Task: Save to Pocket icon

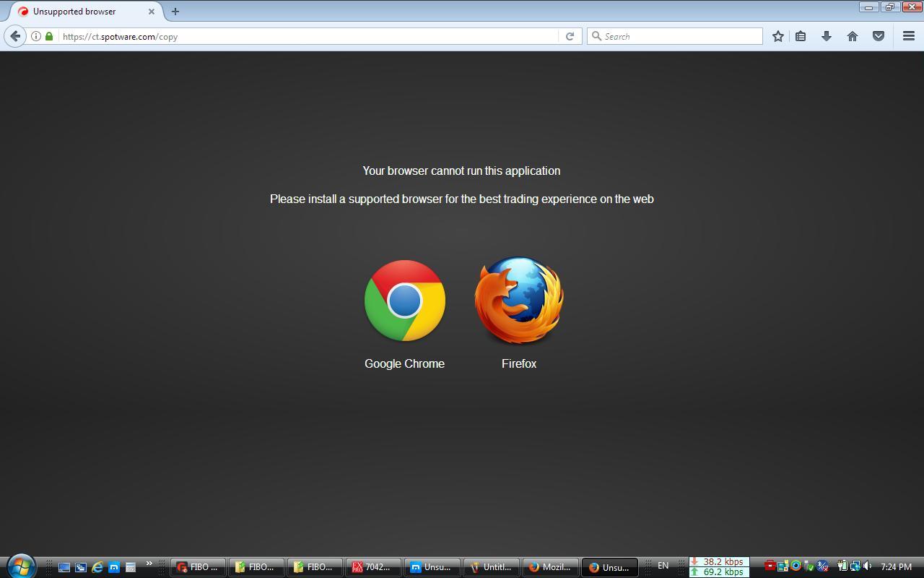Action: coord(879,36)
